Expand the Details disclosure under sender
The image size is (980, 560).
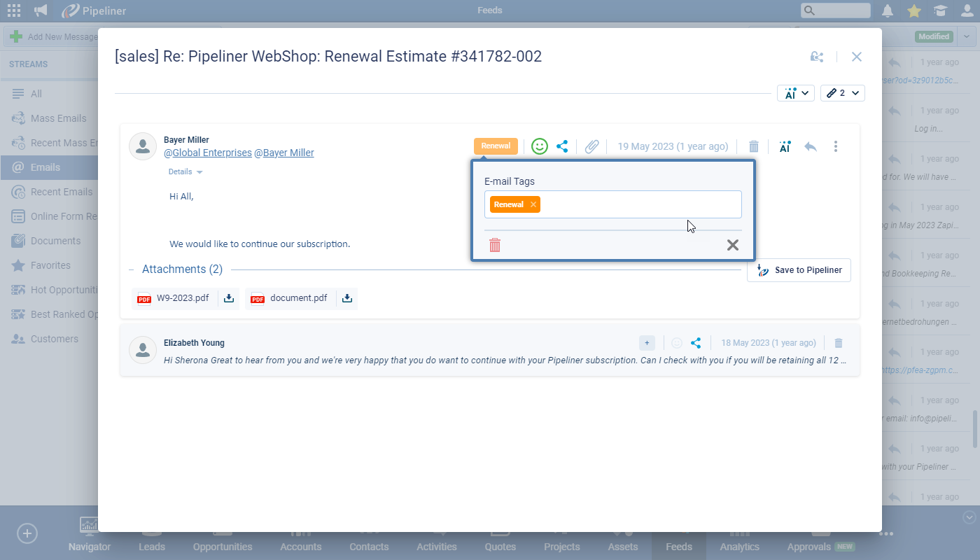(x=185, y=172)
